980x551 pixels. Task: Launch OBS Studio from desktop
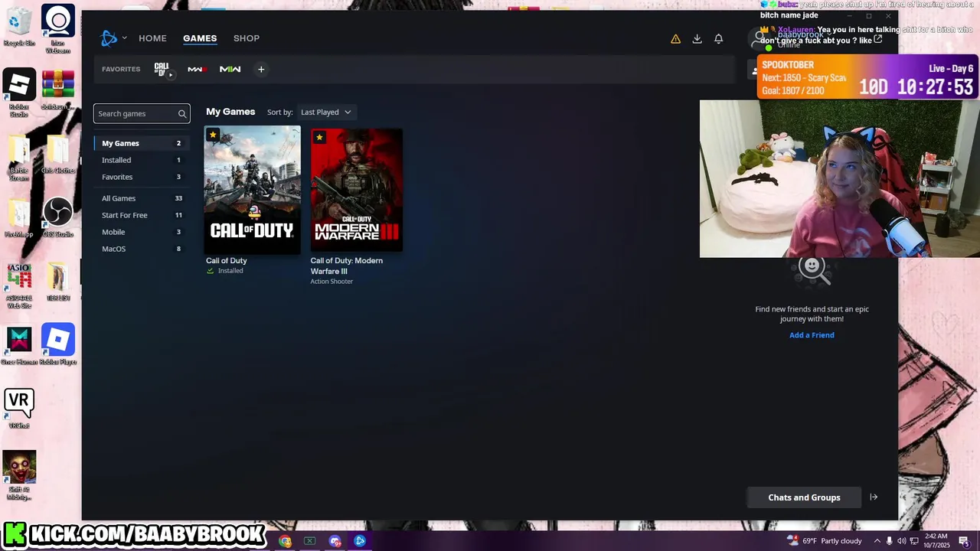pyautogui.click(x=57, y=217)
